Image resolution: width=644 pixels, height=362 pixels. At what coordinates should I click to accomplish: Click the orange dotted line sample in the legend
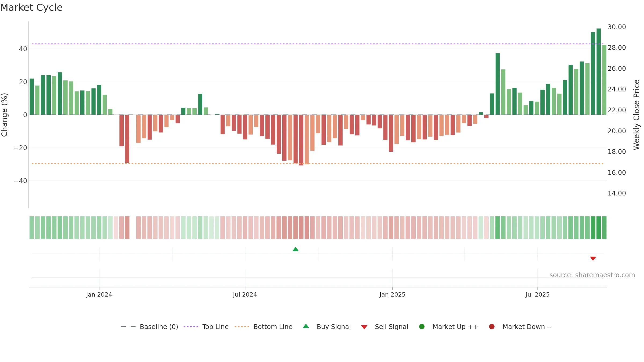(x=242, y=327)
